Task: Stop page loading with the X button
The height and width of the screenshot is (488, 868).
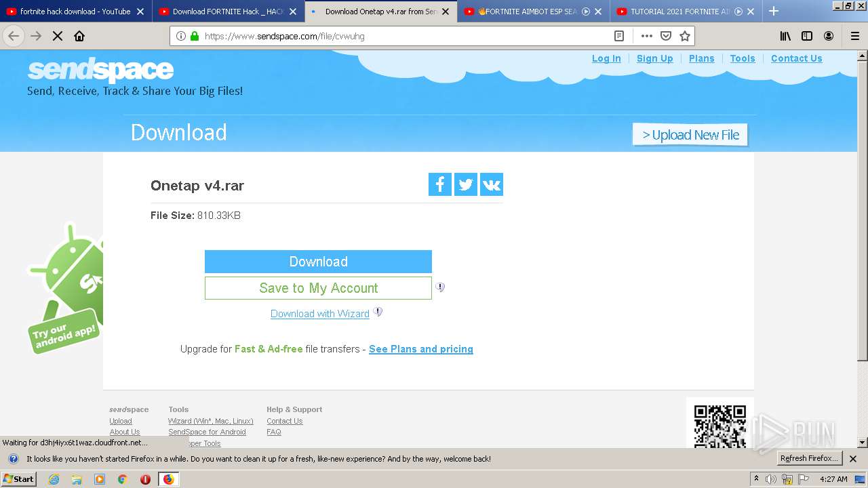Action: 58,36
